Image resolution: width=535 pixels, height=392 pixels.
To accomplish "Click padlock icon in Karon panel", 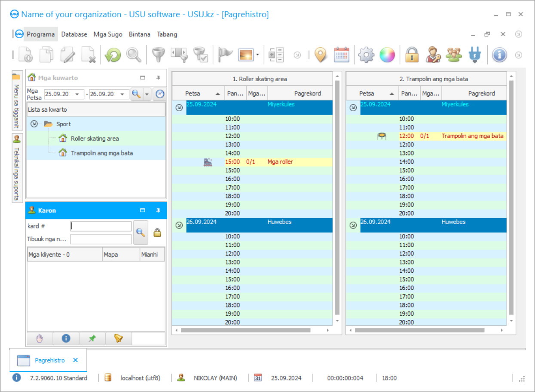I will [157, 232].
